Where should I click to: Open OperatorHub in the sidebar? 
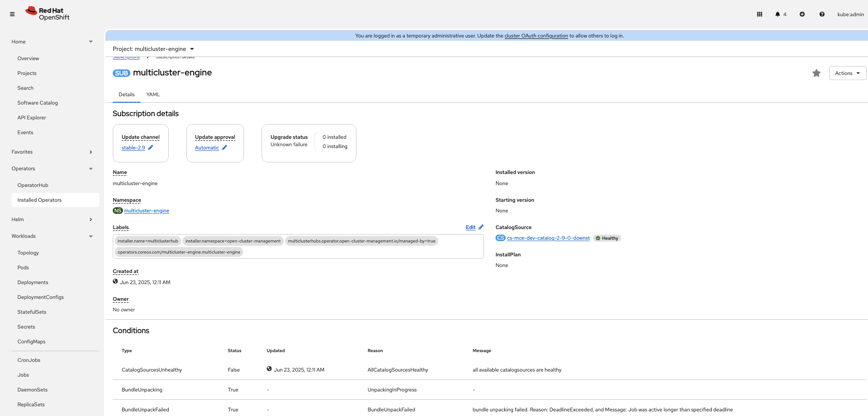pyautogui.click(x=33, y=185)
